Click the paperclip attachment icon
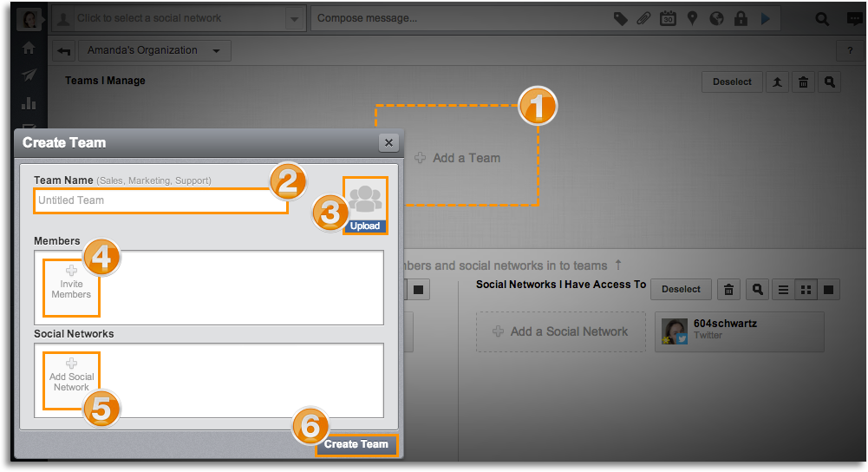The height and width of the screenshot is (472, 868). tap(643, 19)
